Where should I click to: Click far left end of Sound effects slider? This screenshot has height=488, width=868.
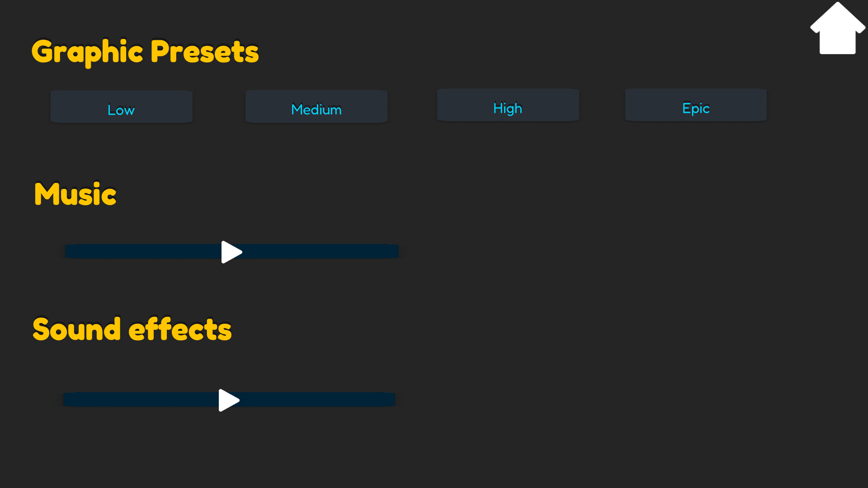(x=66, y=399)
